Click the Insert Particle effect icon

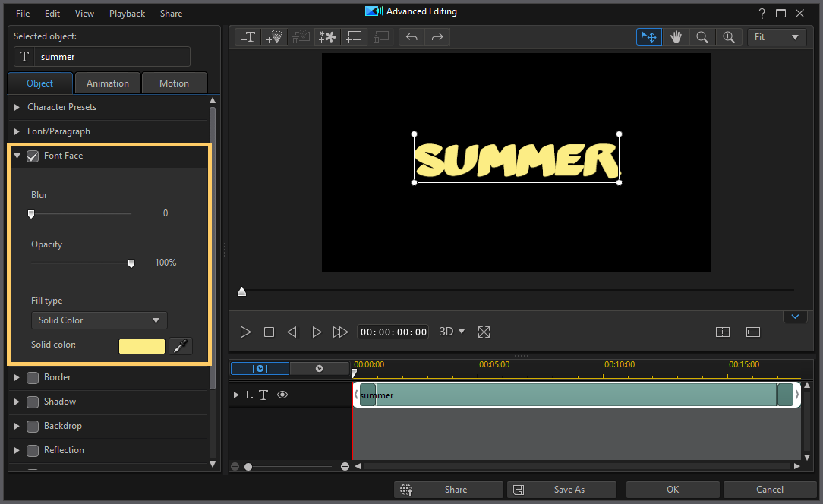[x=274, y=36]
